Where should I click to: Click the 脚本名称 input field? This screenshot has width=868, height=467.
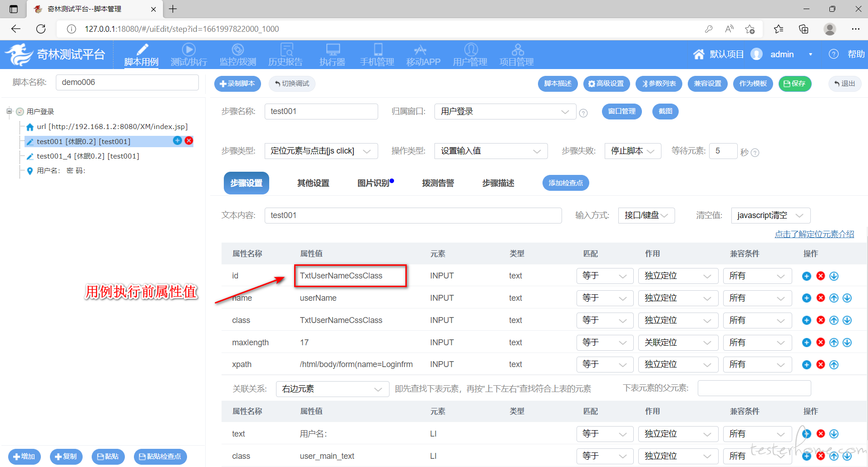tap(127, 82)
